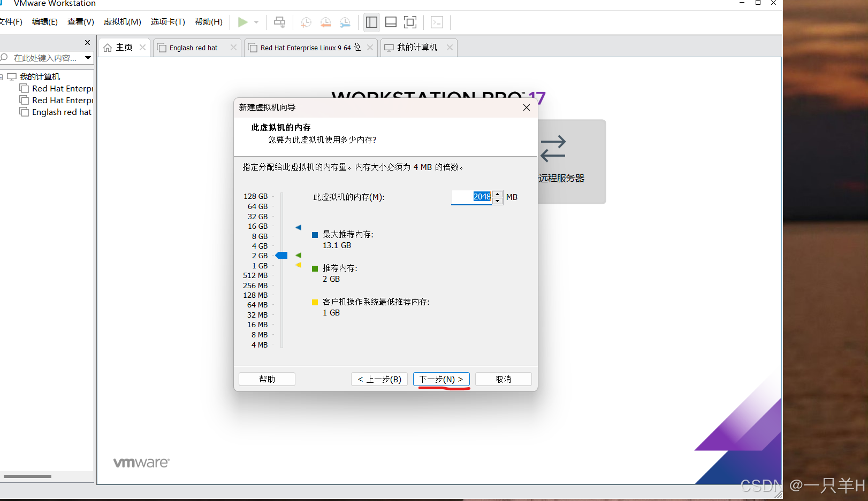Close the Red Hat Enterprise Linux 9 tab

370,48
